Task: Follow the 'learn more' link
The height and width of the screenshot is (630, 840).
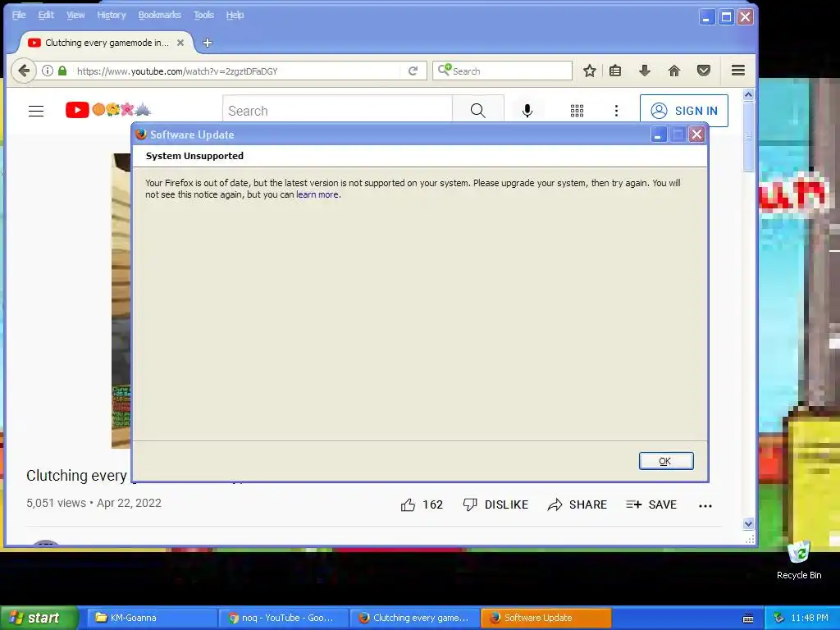Action: [317, 194]
